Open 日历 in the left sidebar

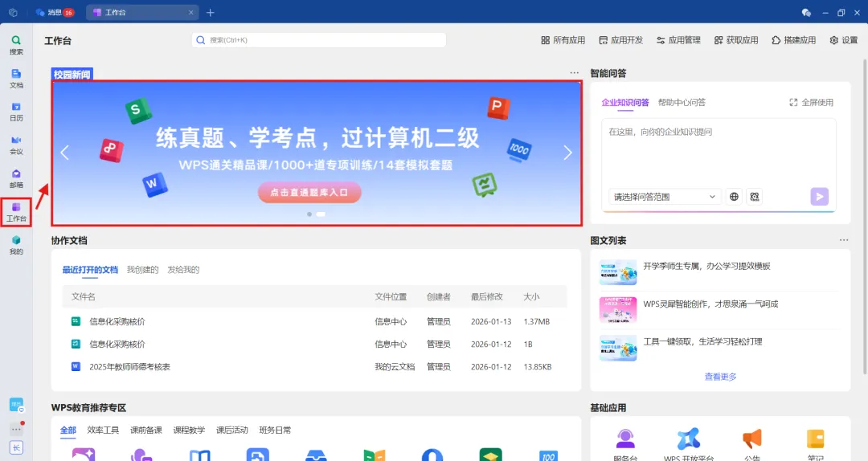(16, 112)
